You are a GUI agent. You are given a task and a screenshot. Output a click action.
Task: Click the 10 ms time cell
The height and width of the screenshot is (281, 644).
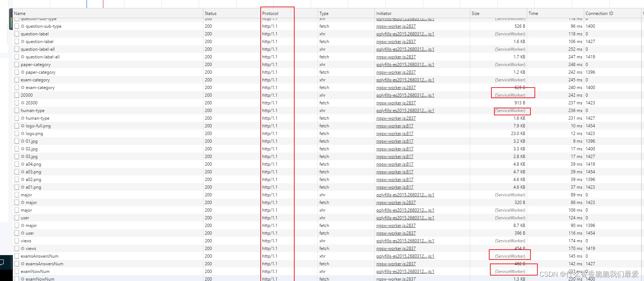577,126
